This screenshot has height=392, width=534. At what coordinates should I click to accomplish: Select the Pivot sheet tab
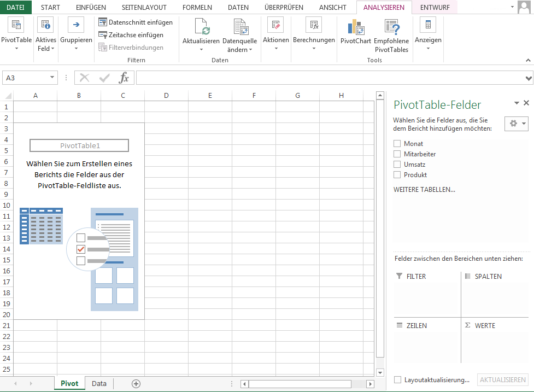[x=69, y=383]
